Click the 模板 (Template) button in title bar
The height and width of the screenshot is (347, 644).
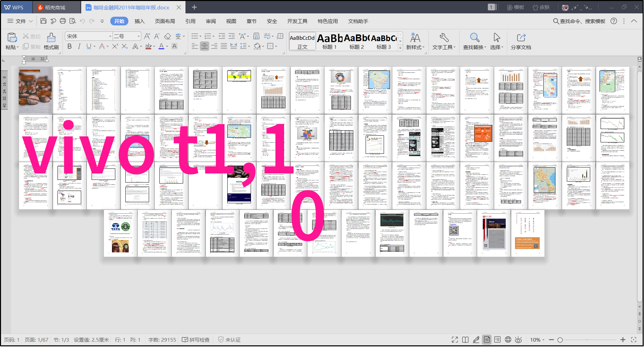(x=516, y=7)
